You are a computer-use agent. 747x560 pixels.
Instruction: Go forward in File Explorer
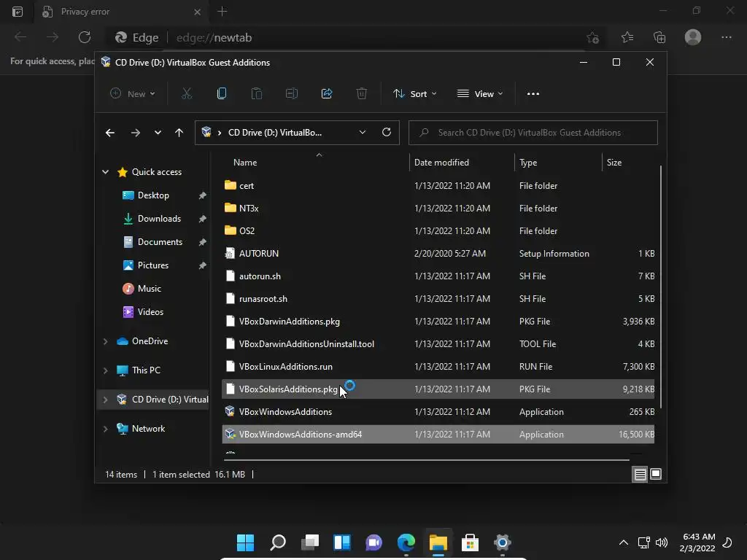coord(135,133)
